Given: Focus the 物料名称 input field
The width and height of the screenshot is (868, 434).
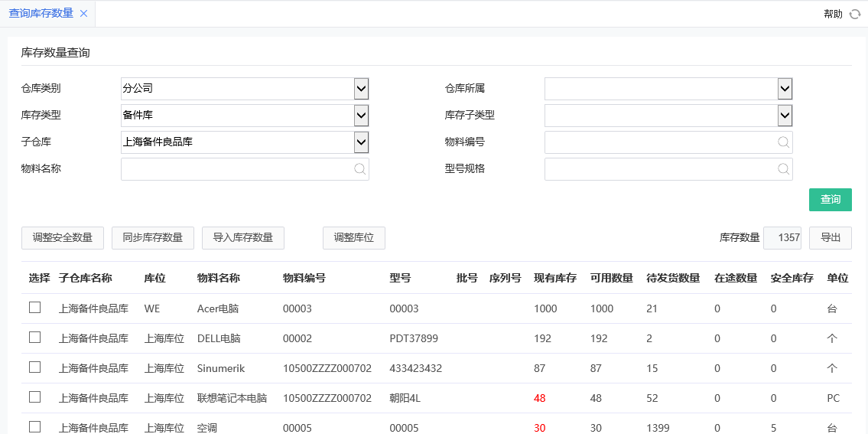Looking at the screenshot, I should [x=237, y=169].
